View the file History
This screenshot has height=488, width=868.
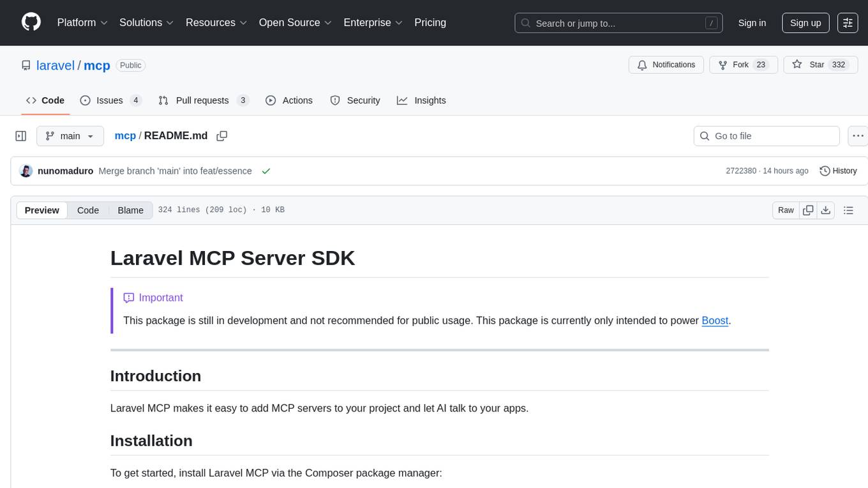point(838,171)
